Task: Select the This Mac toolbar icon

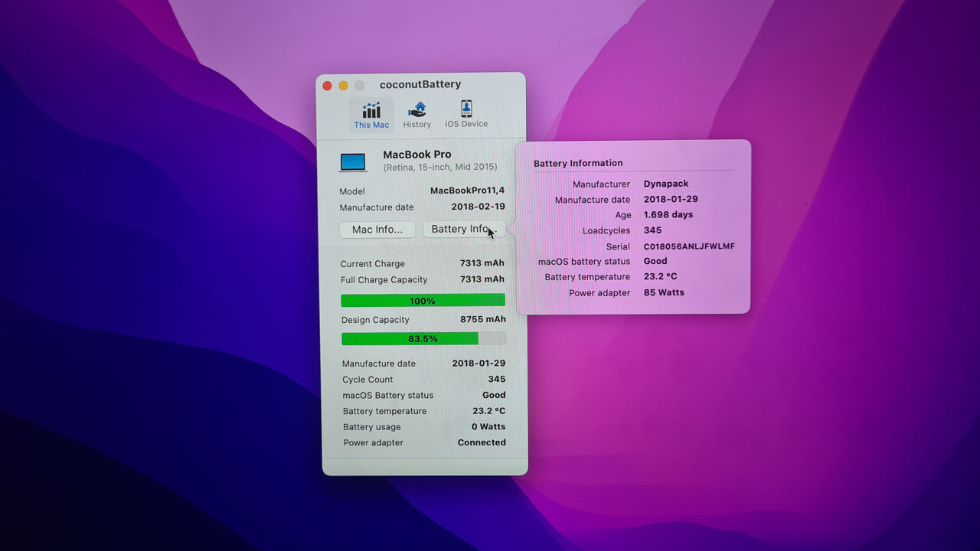Action: click(371, 115)
